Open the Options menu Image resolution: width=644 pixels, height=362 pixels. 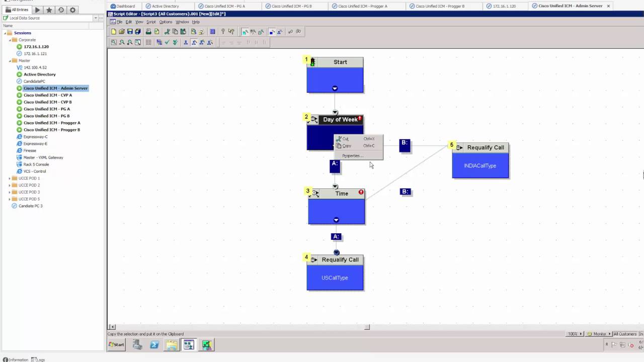click(166, 22)
